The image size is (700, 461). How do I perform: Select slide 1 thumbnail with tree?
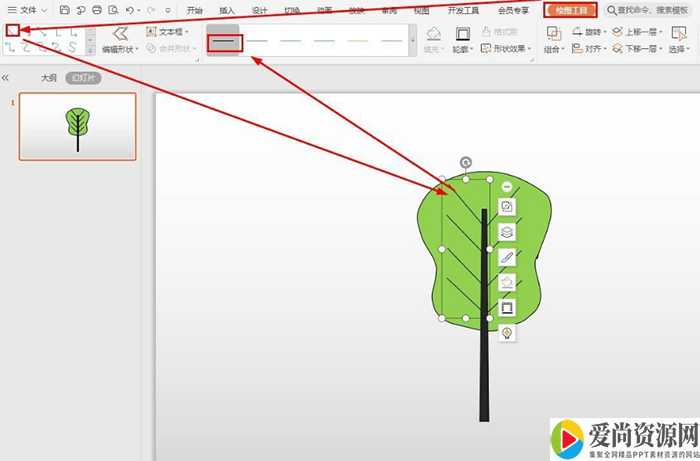click(78, 127)
